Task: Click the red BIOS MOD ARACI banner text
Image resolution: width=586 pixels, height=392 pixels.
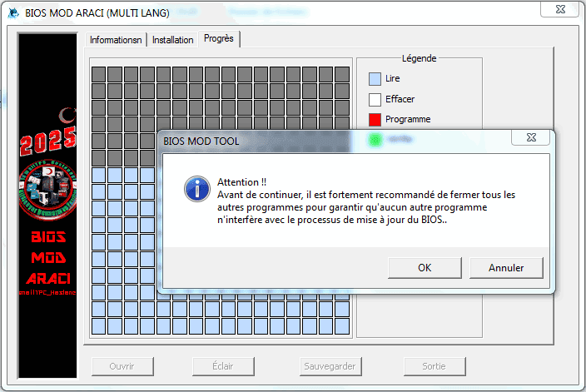Action: [x=48, y=258]
